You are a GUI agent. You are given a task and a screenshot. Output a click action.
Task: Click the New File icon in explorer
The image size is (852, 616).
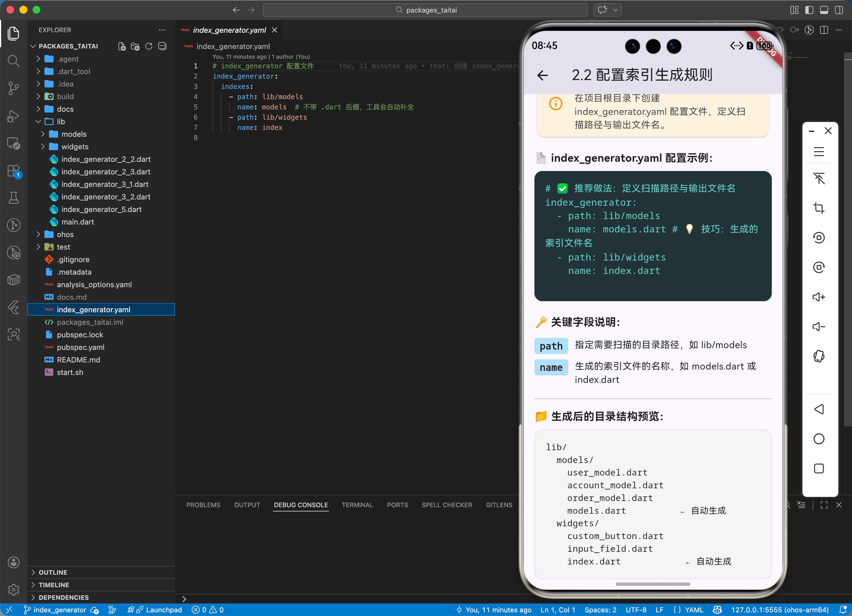click(122, 46)
